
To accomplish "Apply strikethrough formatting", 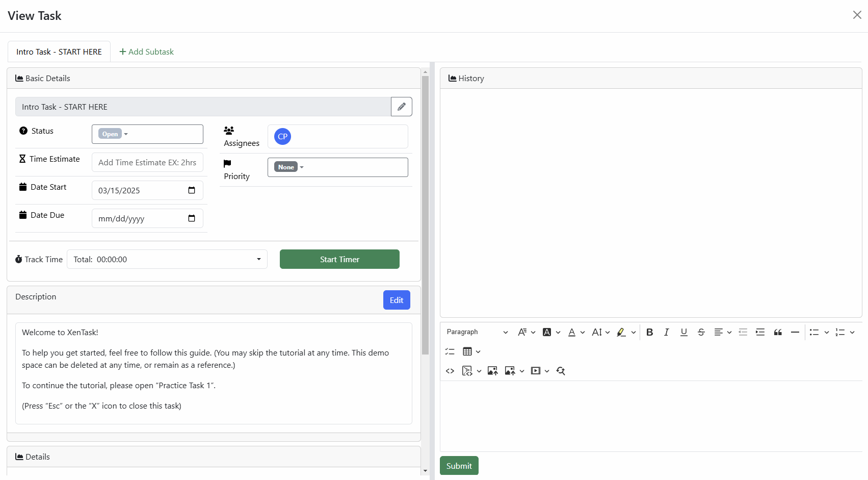I will 701,332.
